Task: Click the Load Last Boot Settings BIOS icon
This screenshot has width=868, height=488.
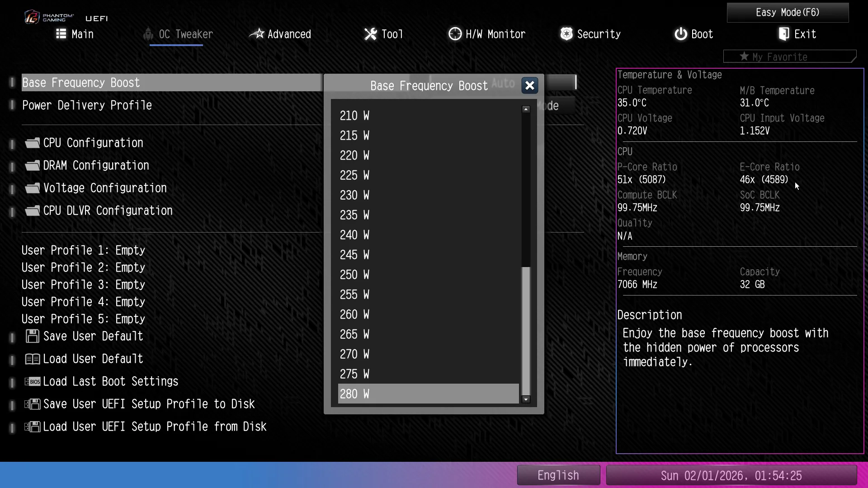Action: (32, 382)
